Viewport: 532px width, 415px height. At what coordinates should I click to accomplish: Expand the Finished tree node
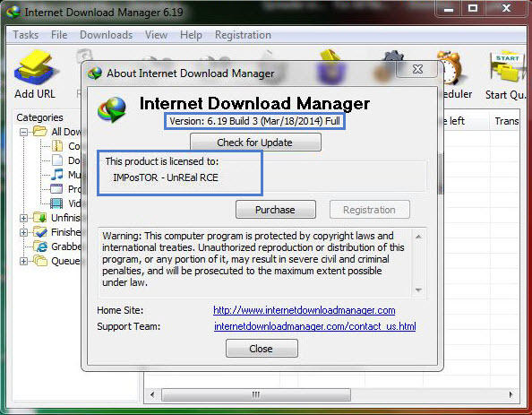(23, 233)
